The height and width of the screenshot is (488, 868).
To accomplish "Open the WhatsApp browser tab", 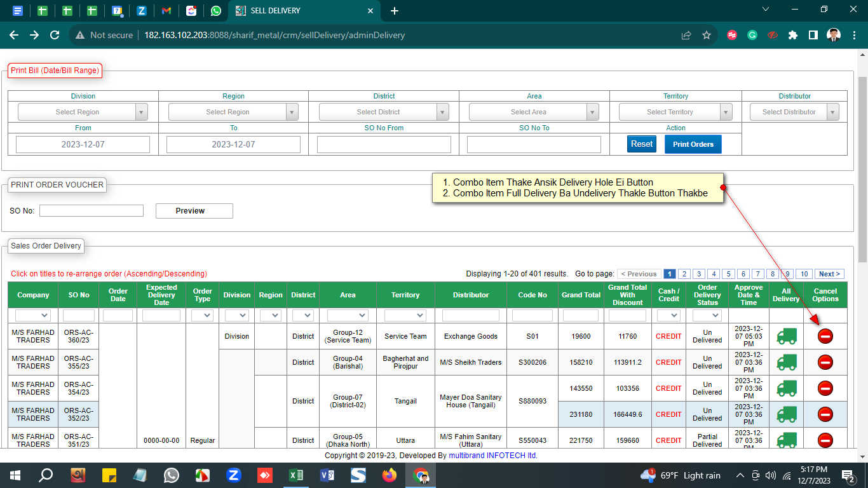I will click(216, 11).
